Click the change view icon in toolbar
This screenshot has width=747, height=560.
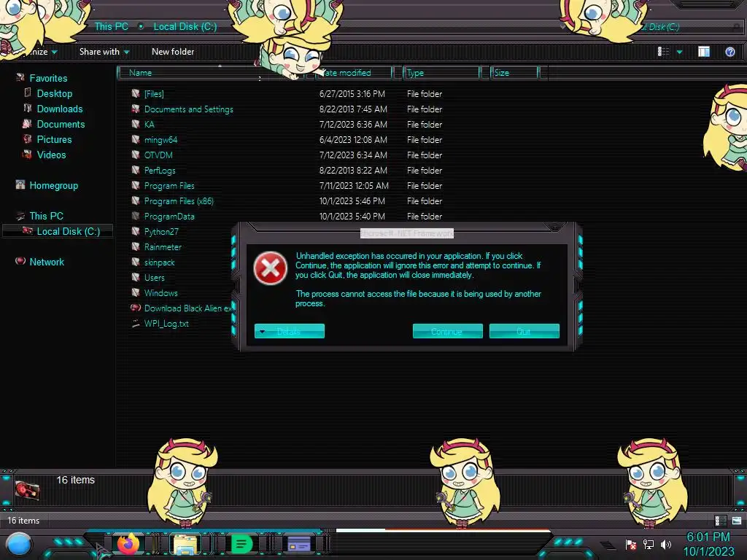[663, 52]
